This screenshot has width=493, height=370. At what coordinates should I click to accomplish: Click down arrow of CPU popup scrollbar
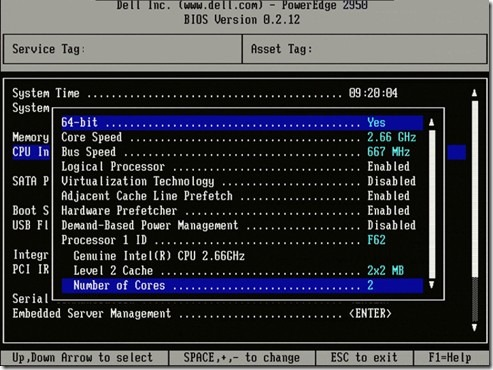(431, 285)
